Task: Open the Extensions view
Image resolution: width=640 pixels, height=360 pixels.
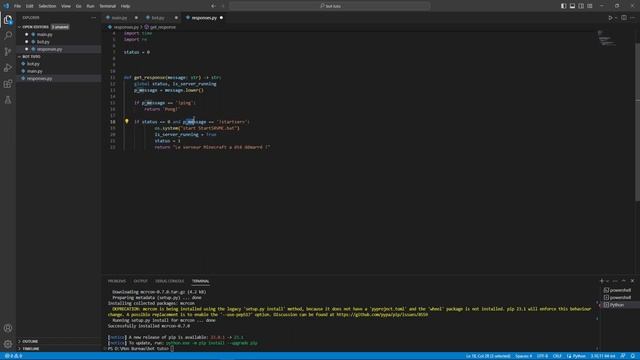Action: point(8,84)
